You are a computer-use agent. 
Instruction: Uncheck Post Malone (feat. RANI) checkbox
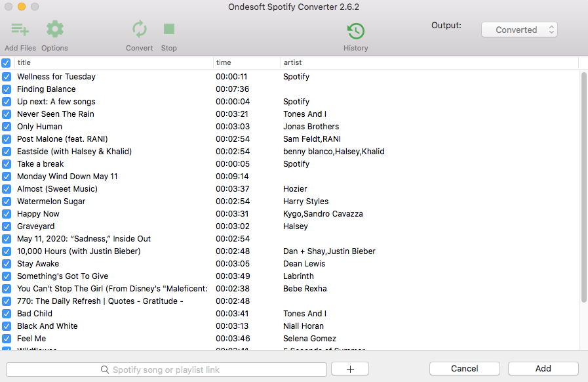(x=7, y=139)
